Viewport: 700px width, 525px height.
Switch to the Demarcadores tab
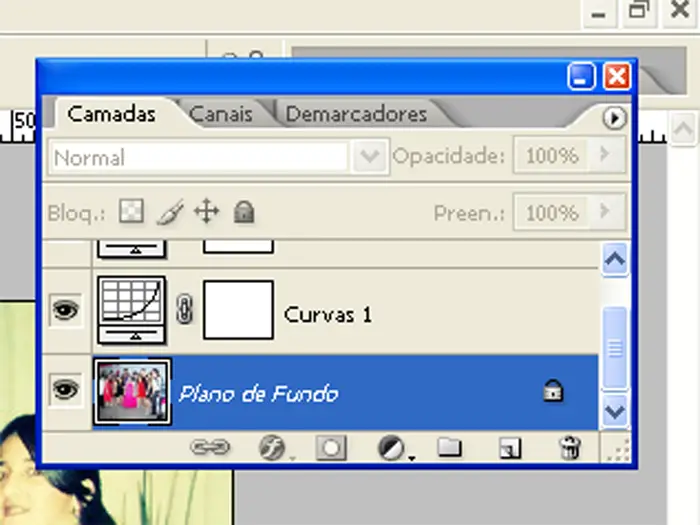[x=356, y=114]
